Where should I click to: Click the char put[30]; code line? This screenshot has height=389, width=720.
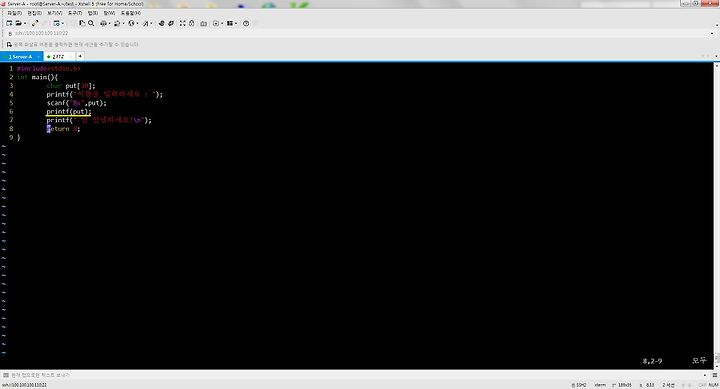71,86
